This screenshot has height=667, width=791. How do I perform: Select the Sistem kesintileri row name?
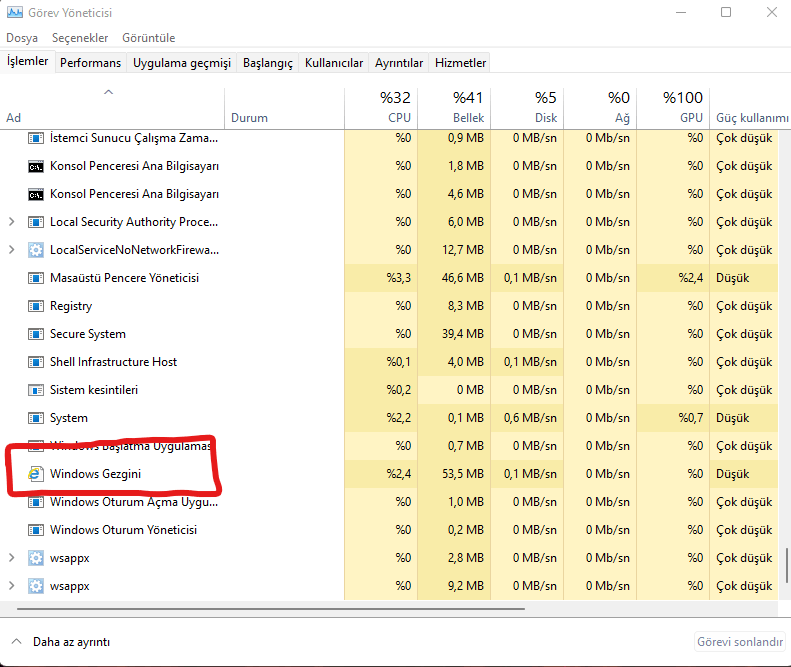click(94, 390)
